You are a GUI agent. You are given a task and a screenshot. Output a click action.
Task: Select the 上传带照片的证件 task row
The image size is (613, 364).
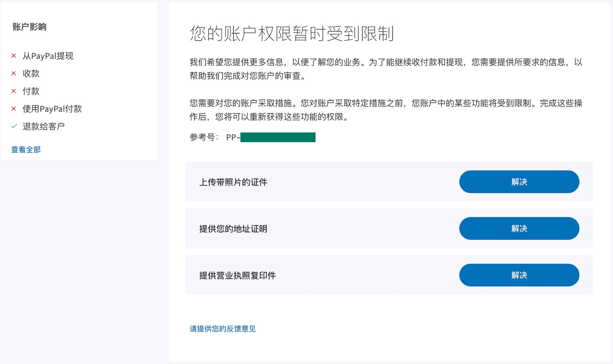[233, 182]
